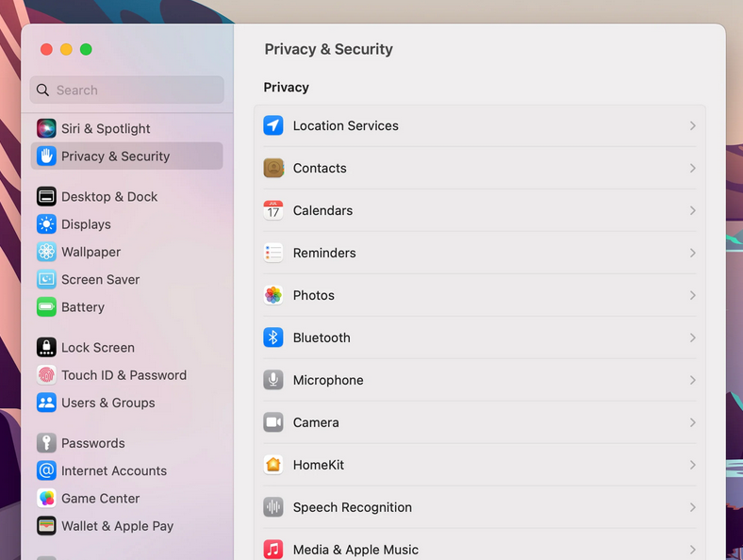The height and width of the screenshot is (560, 743).
Task: Click the Privacy & Security pane title
Action: pyautogui.click(x=328, y=49)
